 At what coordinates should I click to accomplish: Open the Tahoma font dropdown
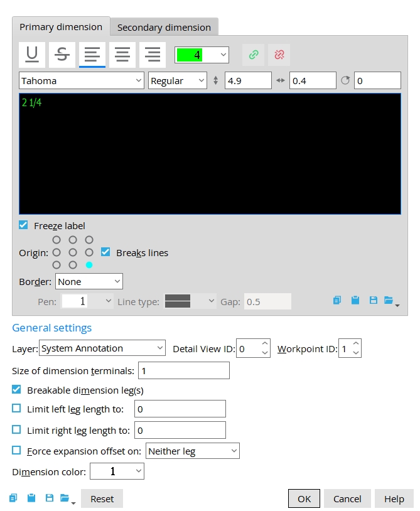click(x=82, y=81)
